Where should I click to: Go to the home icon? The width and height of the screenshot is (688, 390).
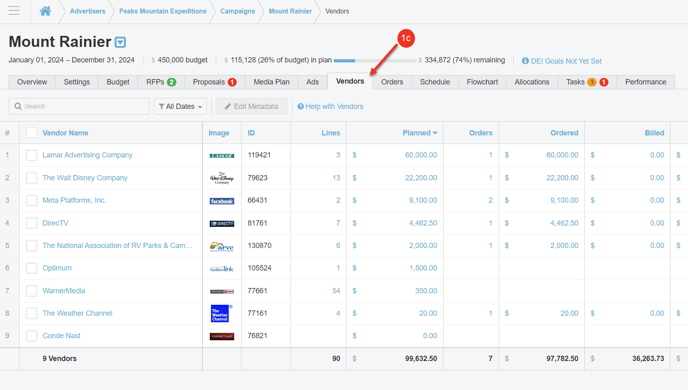[x=45, y=11]
